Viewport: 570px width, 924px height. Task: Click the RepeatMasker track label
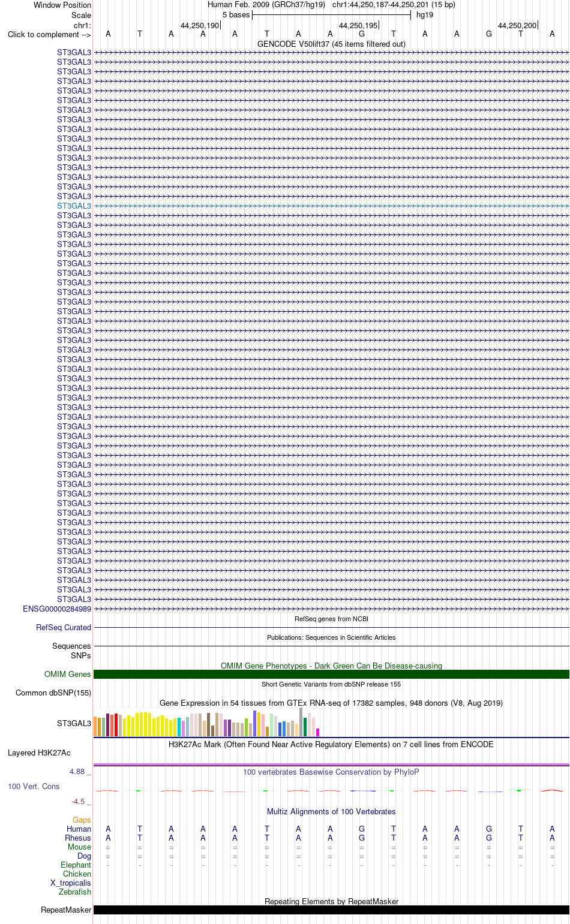66,910
